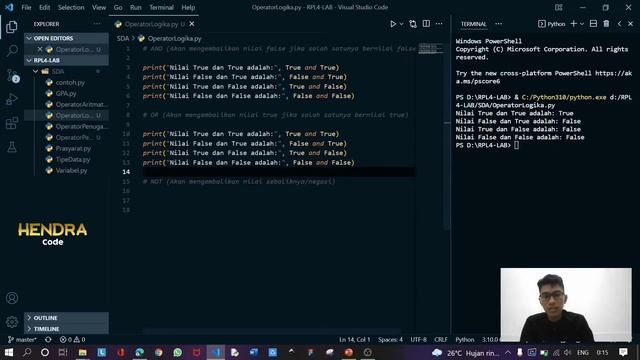The width and height of the screenshot is (640, 360).
Task: Open the run options dropdown arrow
Action: (401, 24)
